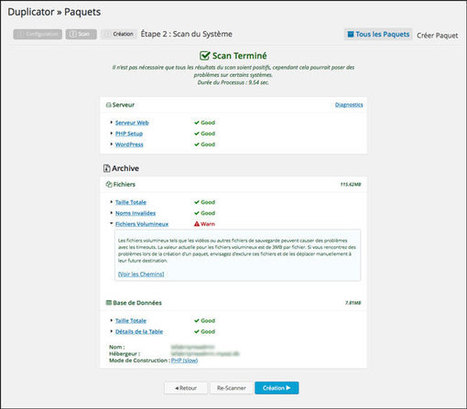The height and width of the screenshot is (409, 467).
Task: Collapse the Fichiers Volumineux item
Action: [142, 224]
